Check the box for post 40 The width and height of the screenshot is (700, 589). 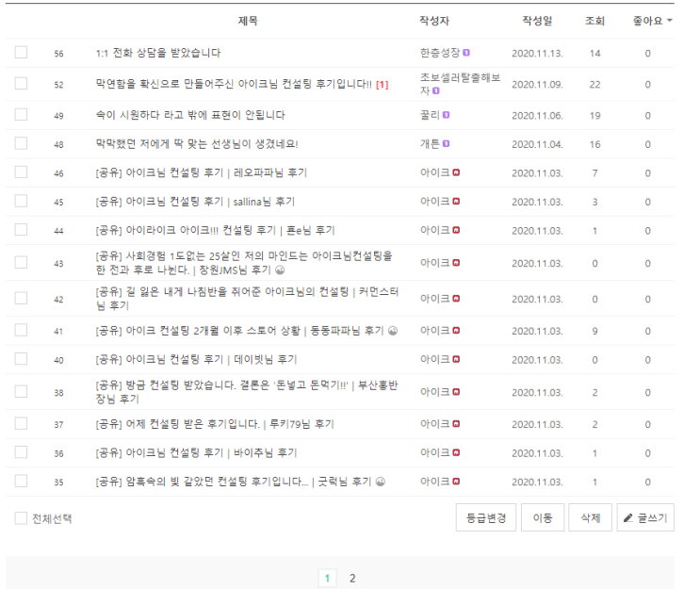coord(21,359)
